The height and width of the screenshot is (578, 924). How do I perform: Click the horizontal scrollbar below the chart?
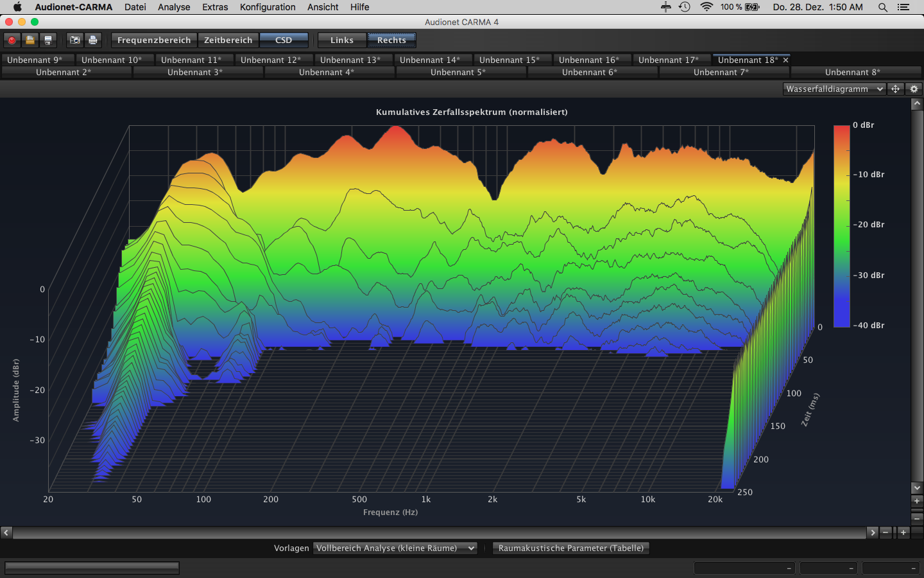439,532
